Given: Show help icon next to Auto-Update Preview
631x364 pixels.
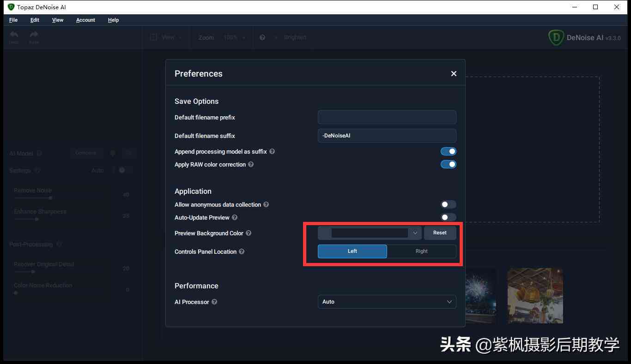Looking at the screenshot, I should 235,217.
